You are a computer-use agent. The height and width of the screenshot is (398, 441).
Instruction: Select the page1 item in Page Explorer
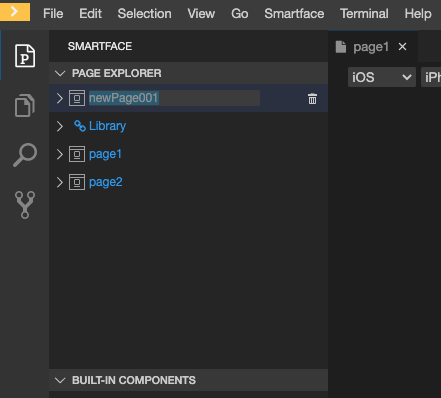[x=105, y=154]
